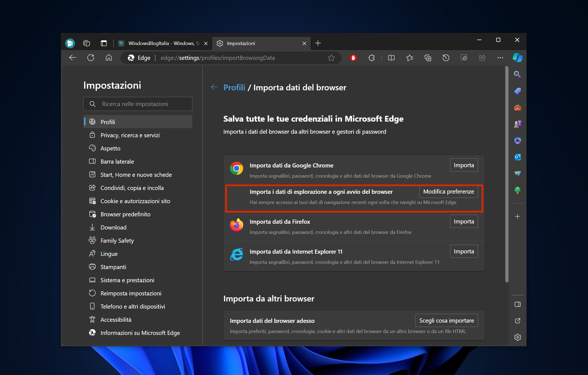Viewport: 588px width, 375px height.
Task: Click the Internet Explorer mode icon
Action: point(464,58)
